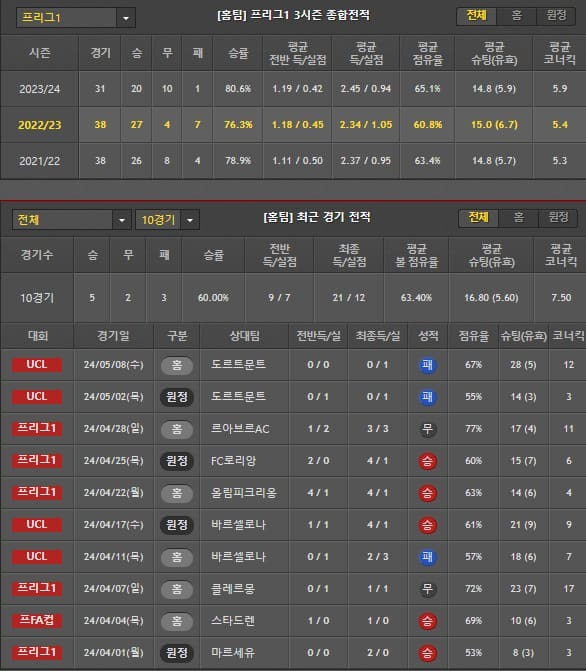
Task: Select the highlighted 2022/23 season row
Action: pyautogui.click(x=293, y=125)
